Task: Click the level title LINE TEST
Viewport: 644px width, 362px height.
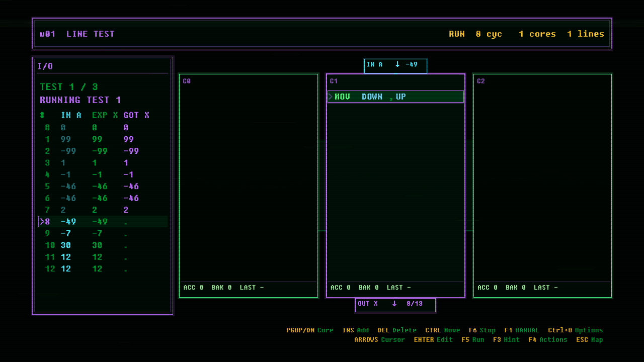Action: (x=91, y=34)
